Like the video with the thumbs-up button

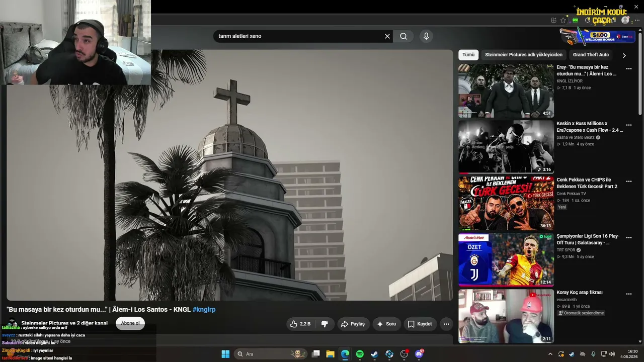[x=300, y=324]
